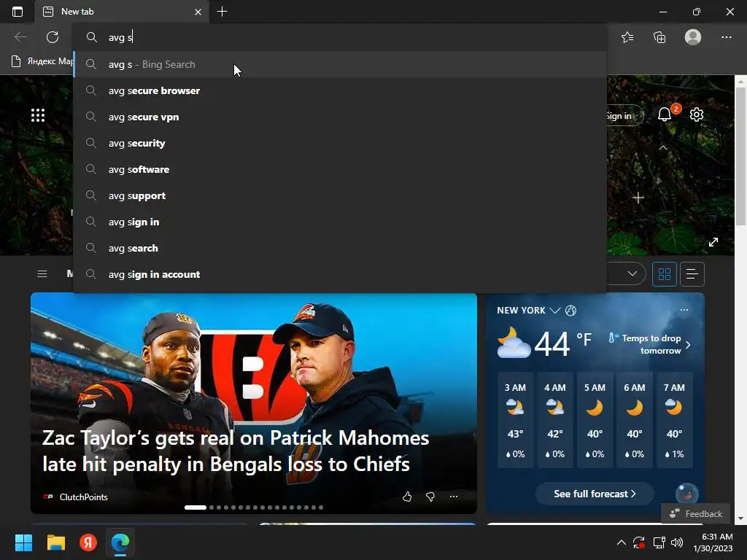Collapse quick links with the up chevron
The height and width of the screenshot is (560, 747).
[662, 148]
